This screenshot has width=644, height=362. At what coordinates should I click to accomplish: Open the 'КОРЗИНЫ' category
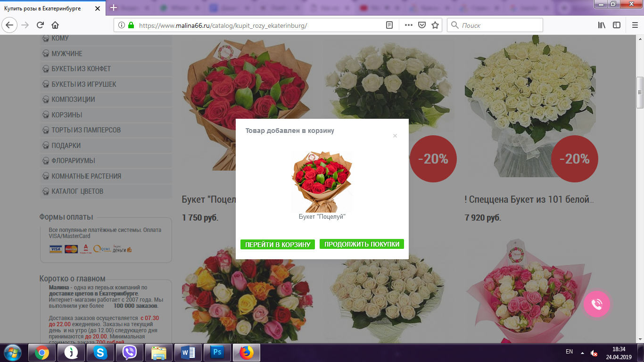[x=106, y=115]
